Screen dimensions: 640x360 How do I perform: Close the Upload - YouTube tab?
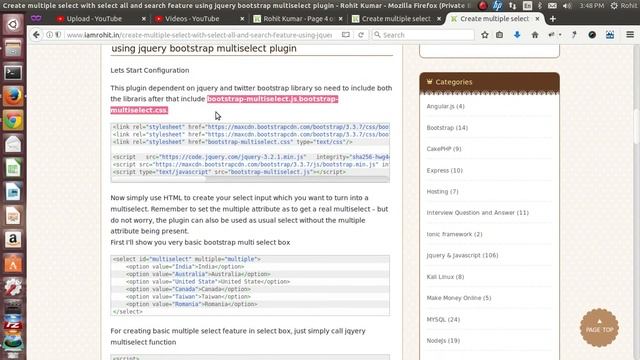pos(144,19)
